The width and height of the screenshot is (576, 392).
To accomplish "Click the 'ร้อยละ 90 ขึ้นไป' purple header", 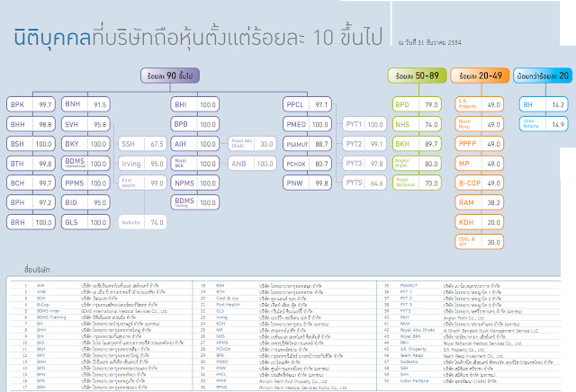I will [170, 76].
